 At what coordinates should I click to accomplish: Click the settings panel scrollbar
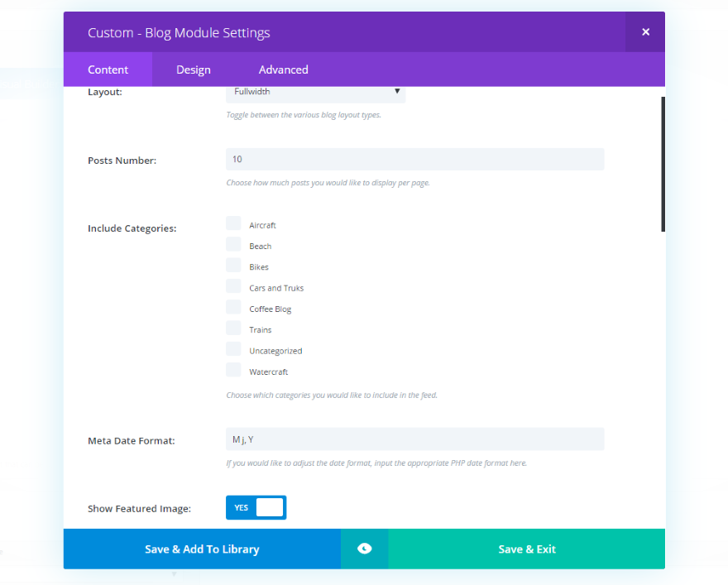pos(663,164)
